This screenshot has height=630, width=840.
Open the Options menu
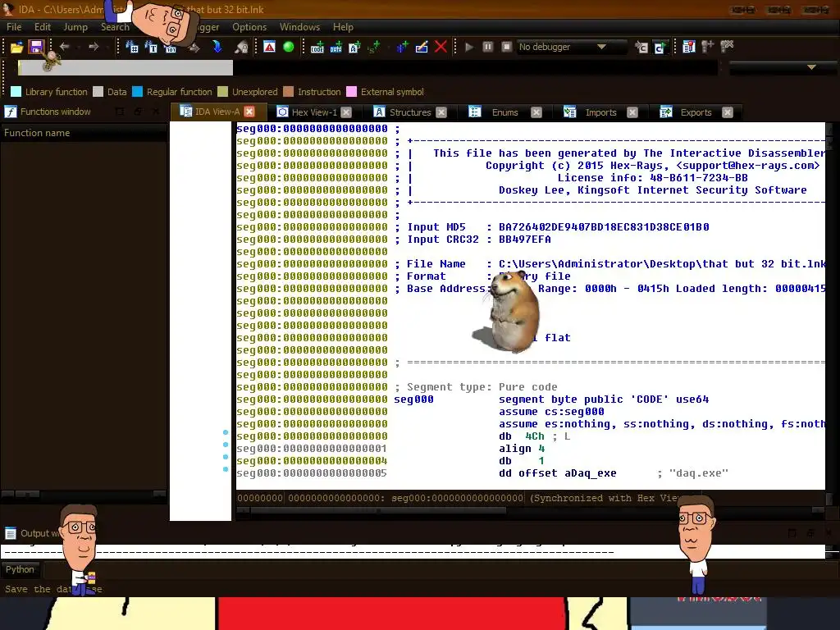[x=249, y=27]
